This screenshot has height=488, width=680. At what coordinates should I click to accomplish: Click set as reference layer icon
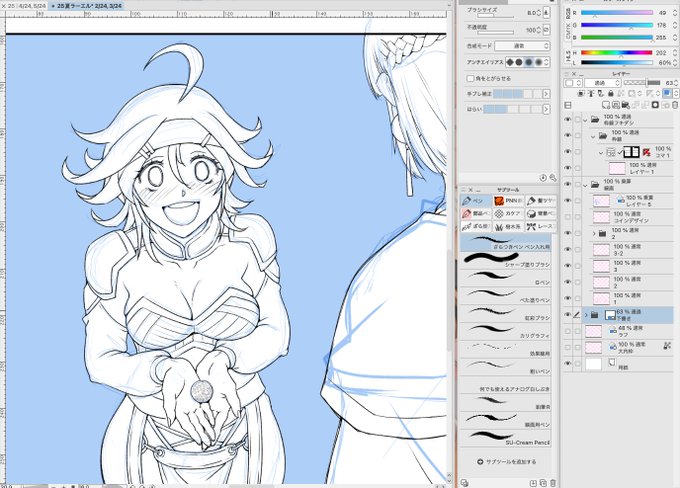(591, 93)
